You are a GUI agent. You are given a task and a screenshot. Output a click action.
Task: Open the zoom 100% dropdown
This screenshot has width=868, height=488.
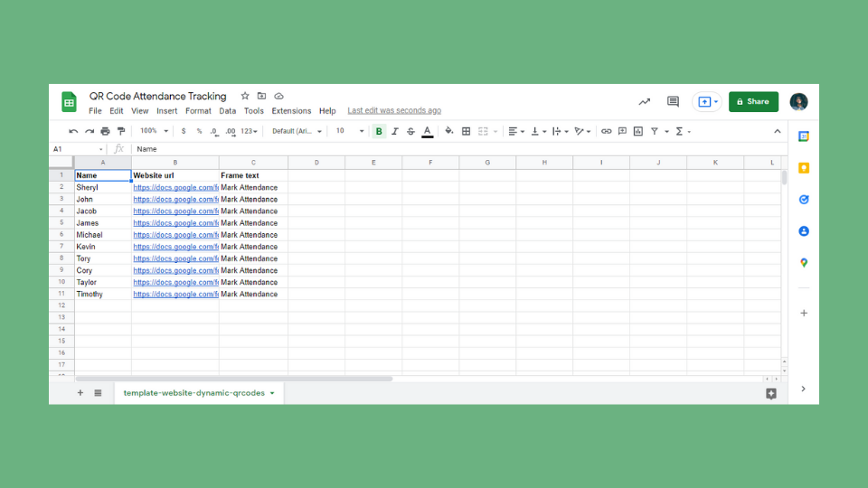[x=153, y=132]
